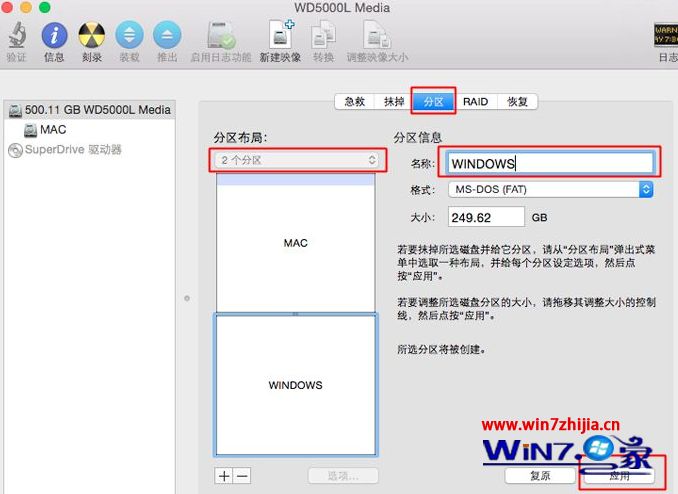678x494 pixels.
Task: Open the MS-DOS (FAT) format dropdown
Action: pos(550,189)
